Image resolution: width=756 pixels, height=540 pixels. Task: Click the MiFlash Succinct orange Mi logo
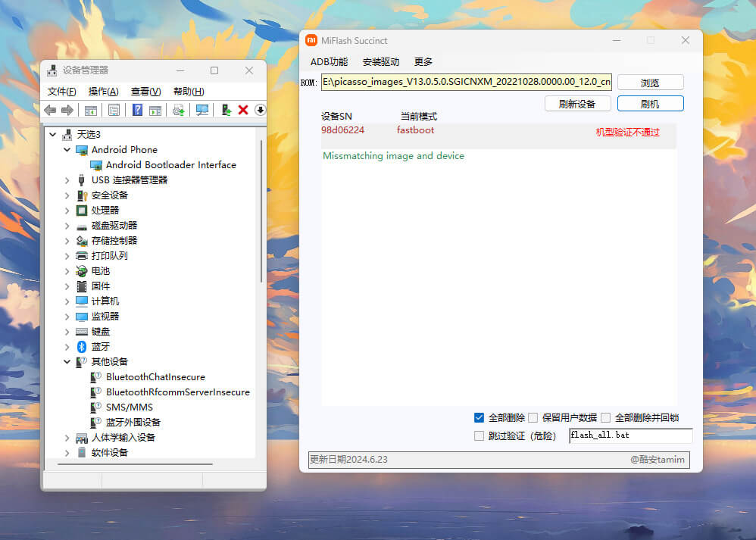[x=311, y=40]
